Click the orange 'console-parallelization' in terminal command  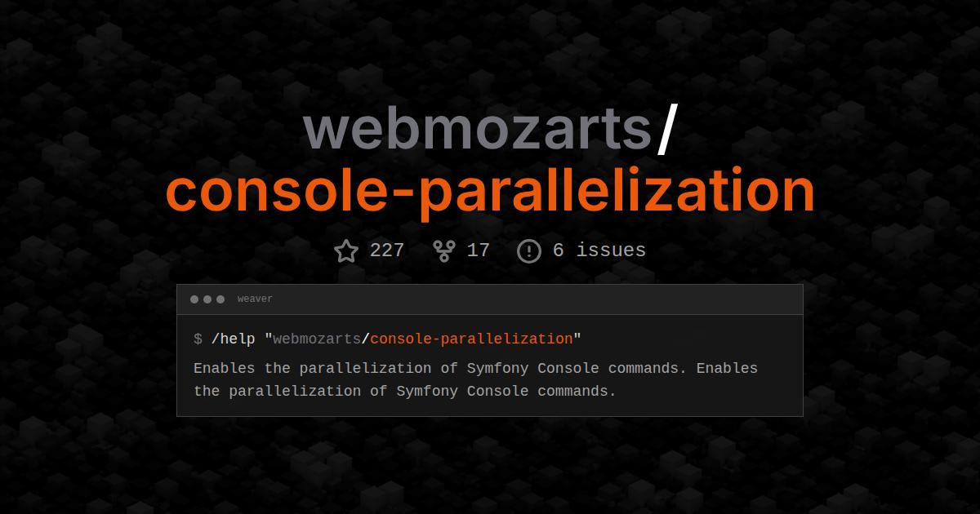point(471,339)
